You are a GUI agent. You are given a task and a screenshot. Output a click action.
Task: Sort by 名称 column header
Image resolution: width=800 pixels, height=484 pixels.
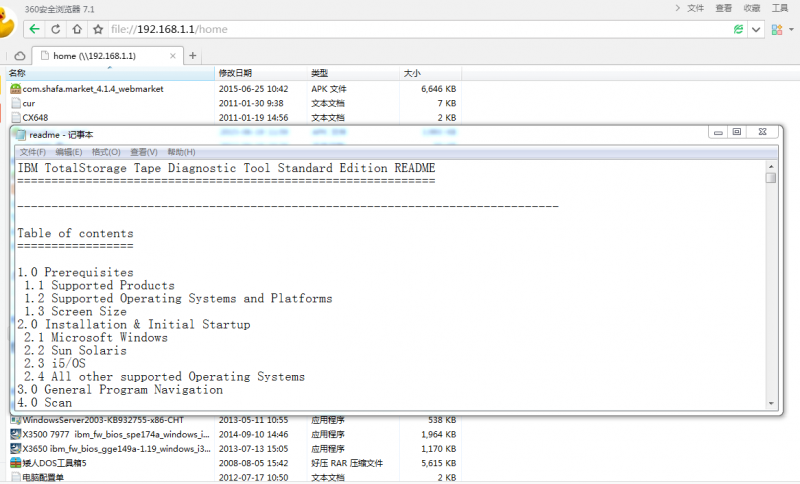coord(110,73)
